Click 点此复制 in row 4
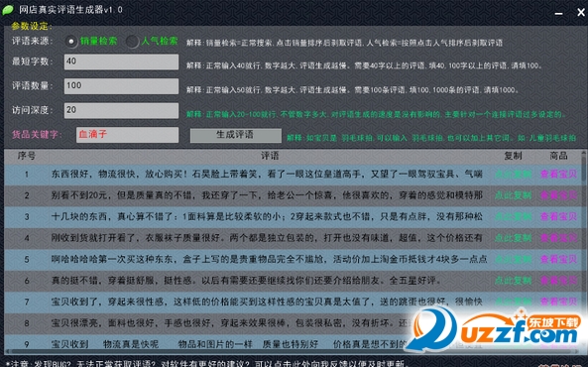This screenshot has width=588, height=367. [x=513, y=238]
